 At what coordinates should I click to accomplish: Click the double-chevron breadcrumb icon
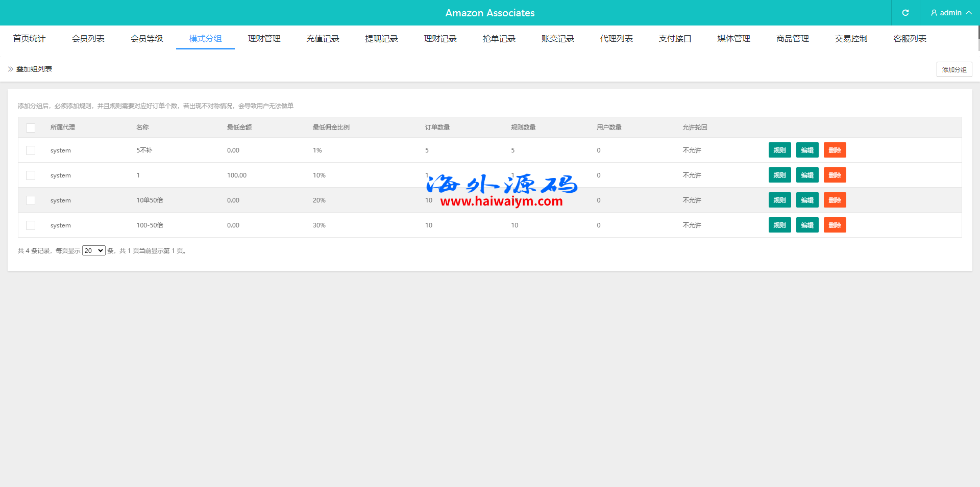(x=11, y=69)
